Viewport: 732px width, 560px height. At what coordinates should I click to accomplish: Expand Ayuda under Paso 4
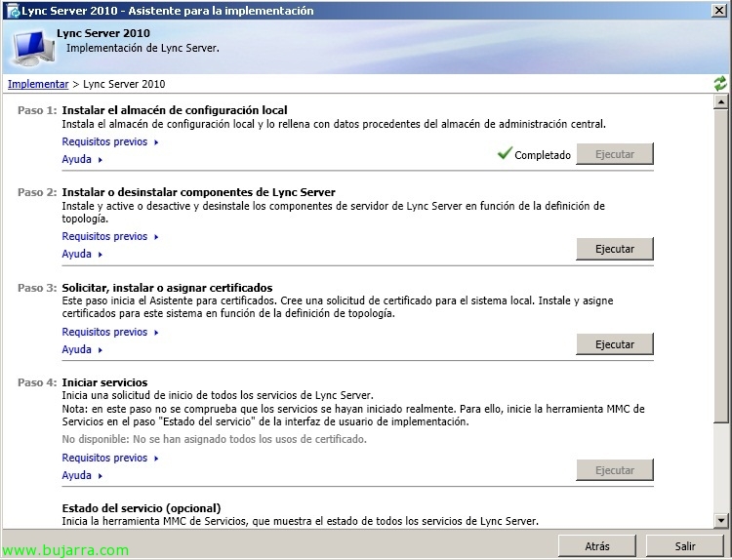[x=82, y=475]
